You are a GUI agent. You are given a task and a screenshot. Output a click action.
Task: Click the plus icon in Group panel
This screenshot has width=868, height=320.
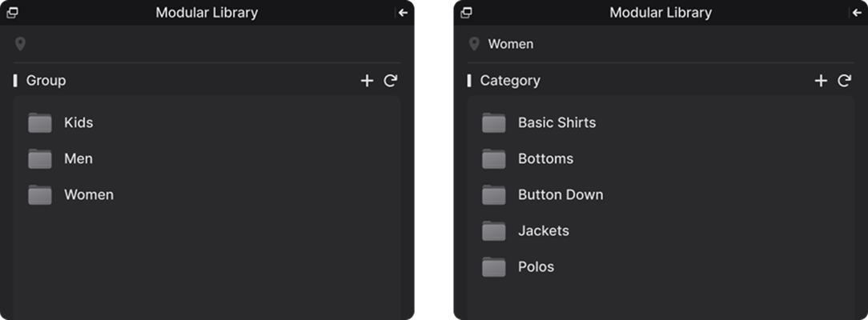(367, 81)
